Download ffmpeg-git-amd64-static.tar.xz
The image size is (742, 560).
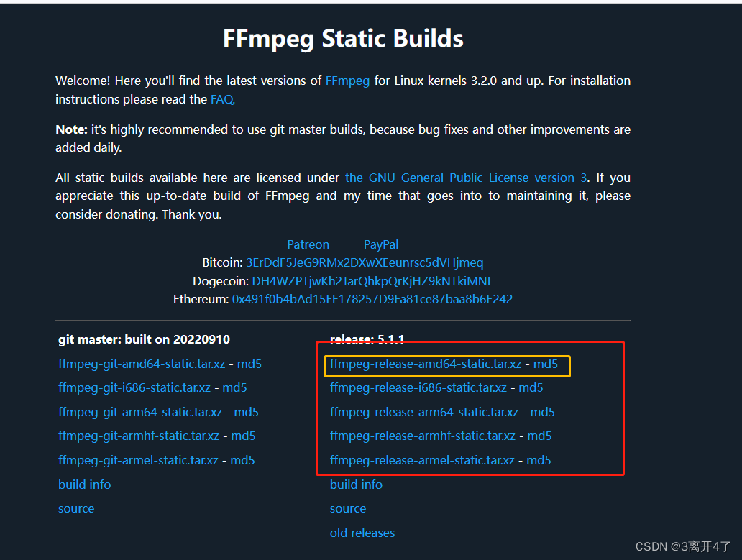pyautogui.click(x=141, y=364)
